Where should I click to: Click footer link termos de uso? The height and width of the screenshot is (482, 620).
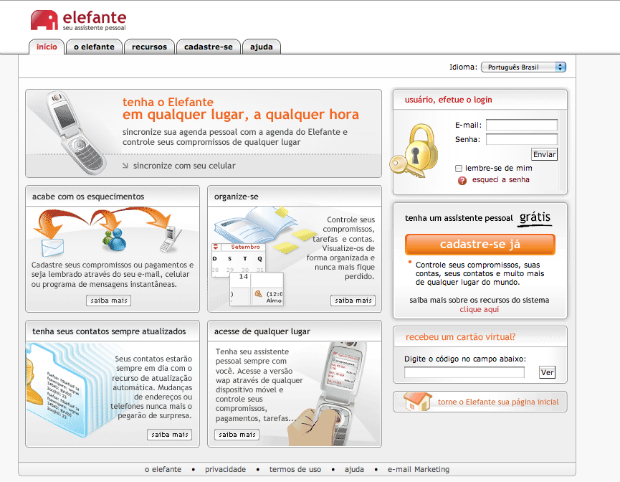(295, 469)
